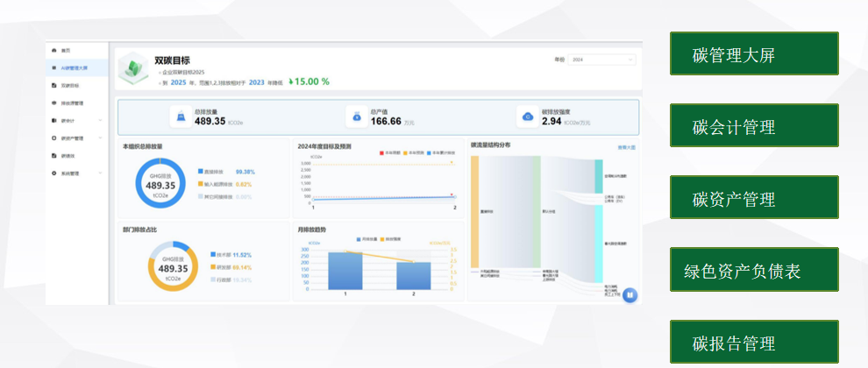Viewport: 868px width, 368px height.
Task: Click the 总排放量 factory icon
Action: [x=181, y=117]
